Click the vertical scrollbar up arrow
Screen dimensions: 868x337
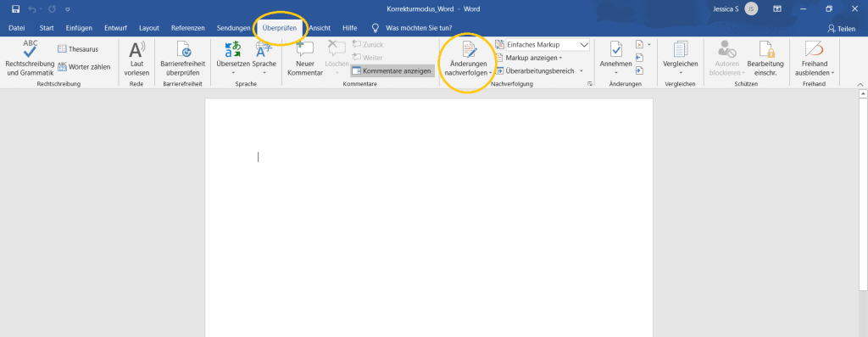tap(862, 94)
